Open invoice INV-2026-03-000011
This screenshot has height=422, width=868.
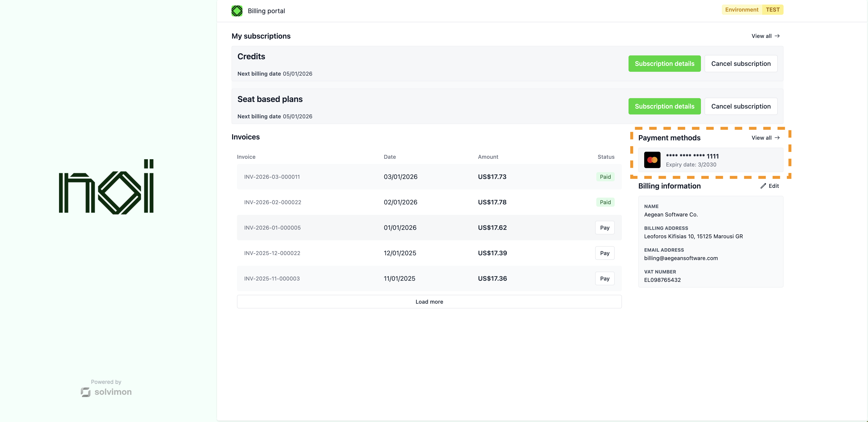click(272, 177)
